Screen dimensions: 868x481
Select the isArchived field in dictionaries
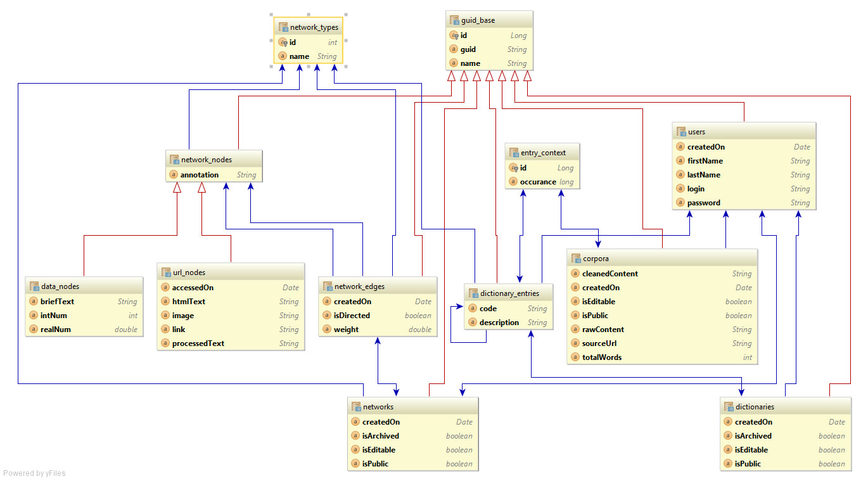click(753, 436)
